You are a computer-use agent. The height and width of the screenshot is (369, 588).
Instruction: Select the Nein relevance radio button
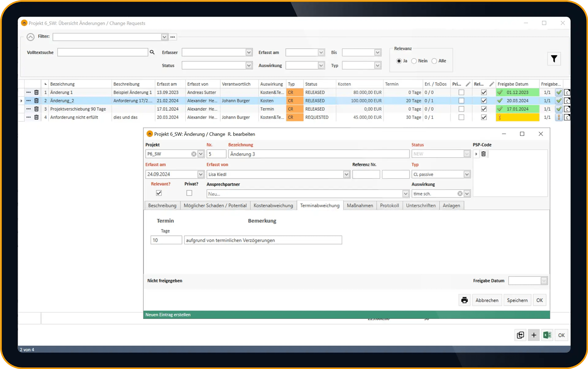tap(414, 61)
